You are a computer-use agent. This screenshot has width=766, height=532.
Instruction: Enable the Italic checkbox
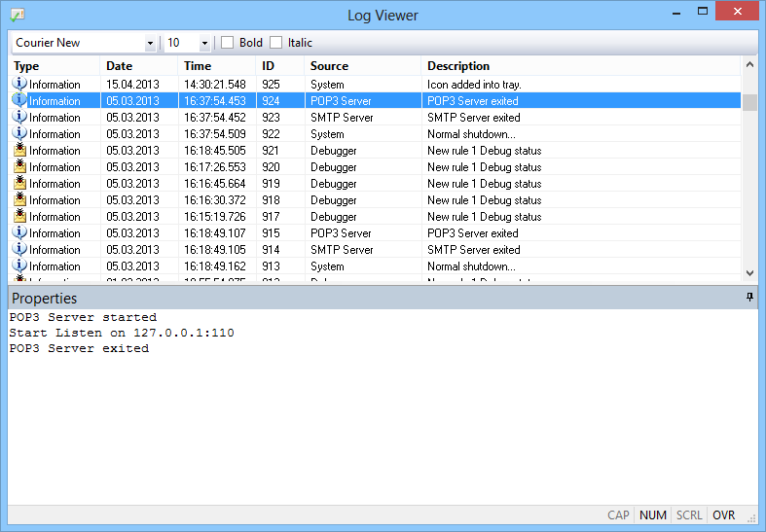[276, 43]
